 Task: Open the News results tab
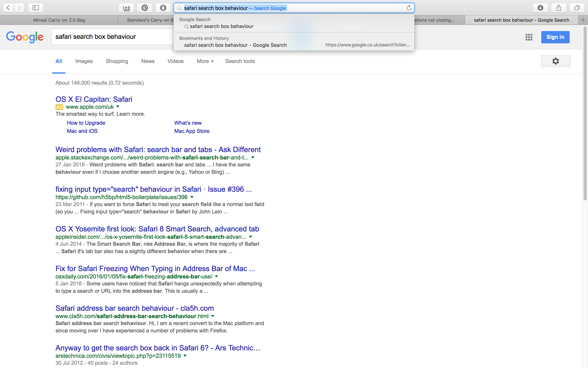[148, 61]
